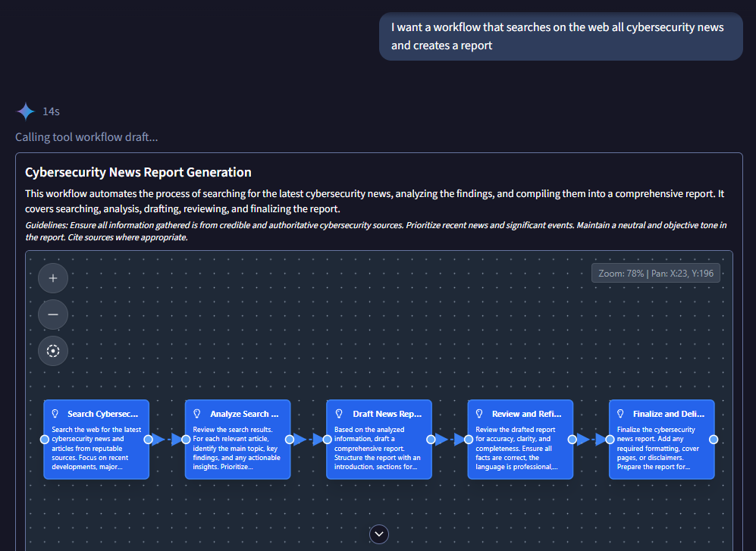Screen dimensions: 756x551
Task: Click the arrow connecting Review to Finalize nodes
Action: pyautogui.click(x=594, y=440)
